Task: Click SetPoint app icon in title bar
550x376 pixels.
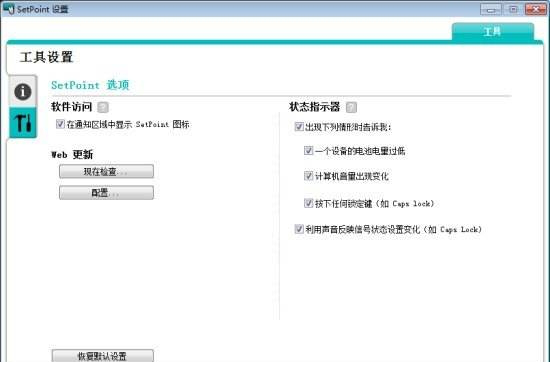Action: pos(9,9)
